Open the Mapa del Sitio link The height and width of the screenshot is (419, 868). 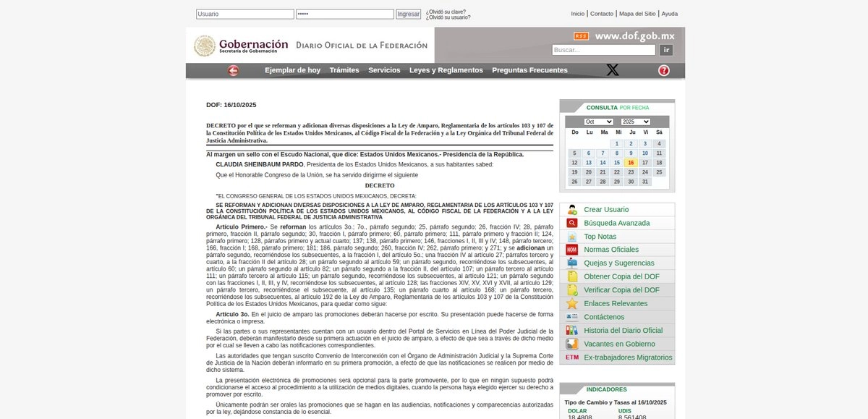click(637, 13)
